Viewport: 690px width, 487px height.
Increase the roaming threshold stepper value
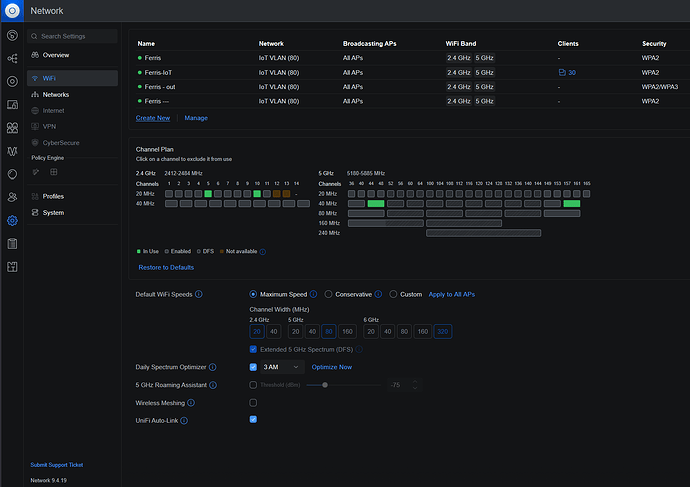416,381
